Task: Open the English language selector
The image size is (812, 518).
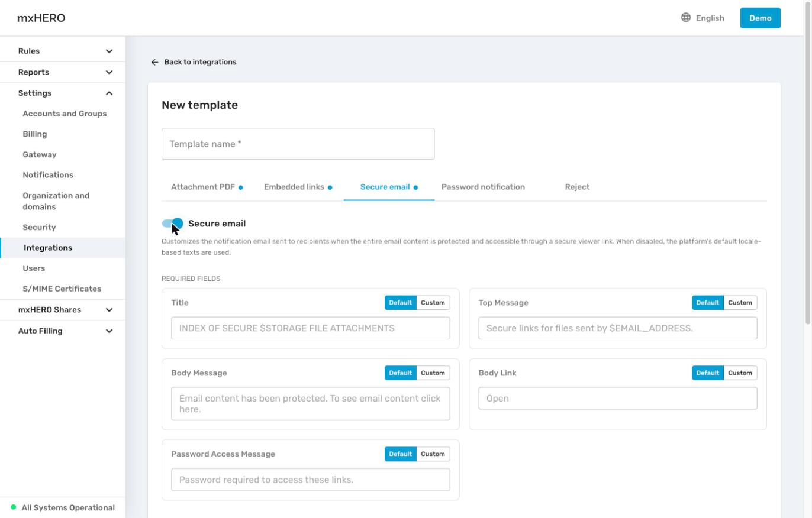Action: [703, 18]
